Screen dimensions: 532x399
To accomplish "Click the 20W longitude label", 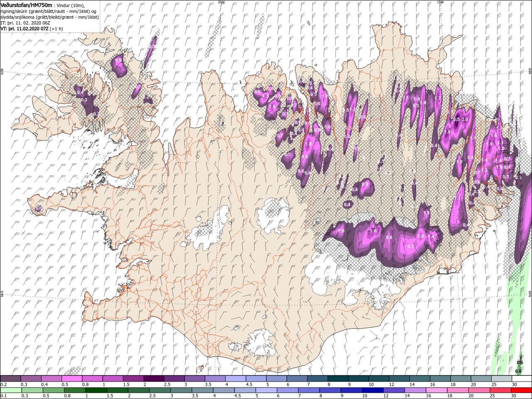I will click(x=221, y=2).
